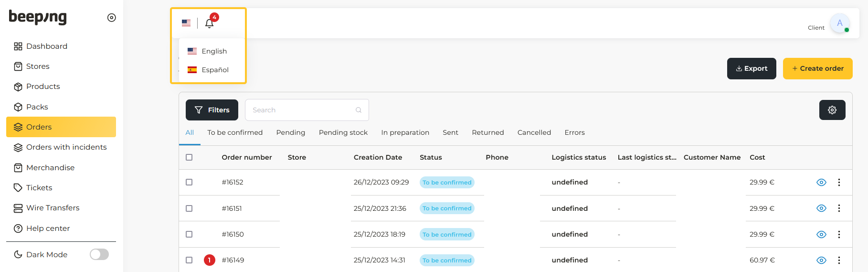Screen dimensions: 868x272
Task: Switch to the Pending stock tab
Action: point(343,132)
